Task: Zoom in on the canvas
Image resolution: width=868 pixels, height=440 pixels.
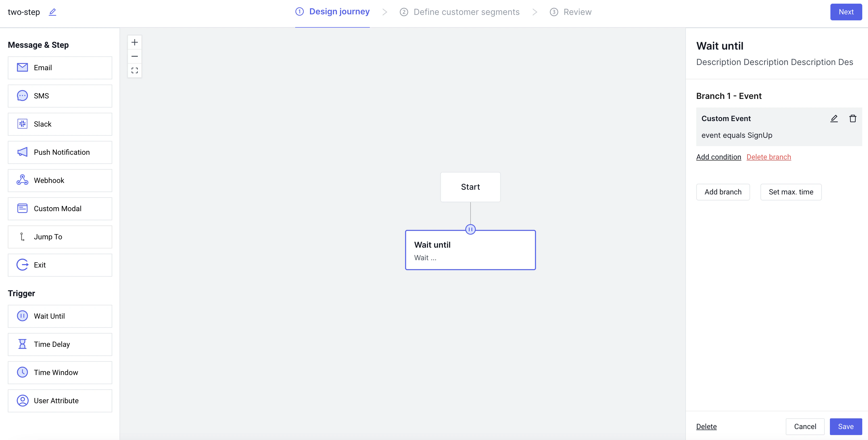Action: point(135,42)
